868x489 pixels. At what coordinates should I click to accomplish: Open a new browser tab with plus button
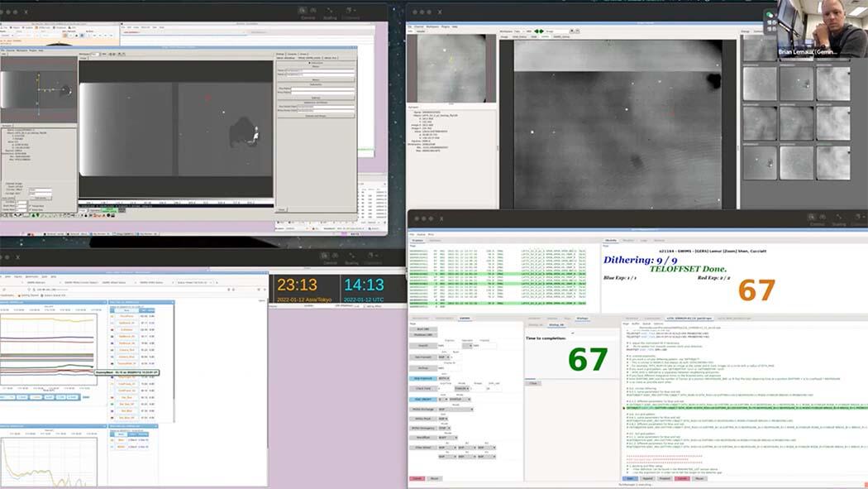(x=218, y=282)
